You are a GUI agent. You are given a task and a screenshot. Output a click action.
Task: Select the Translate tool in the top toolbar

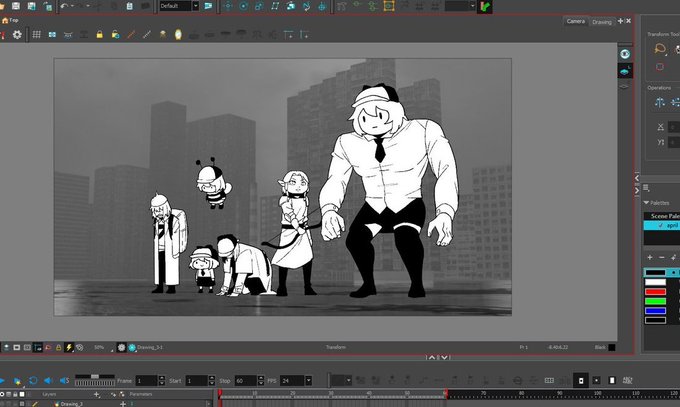[x=228, y=6]
